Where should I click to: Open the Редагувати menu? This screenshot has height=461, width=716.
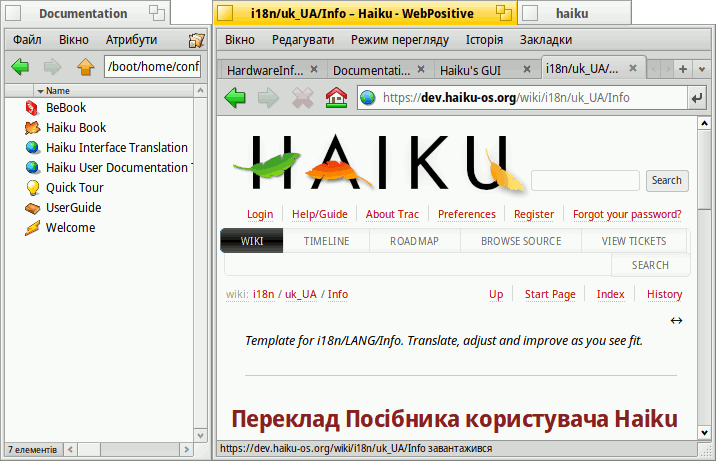[x=303, y=40]
